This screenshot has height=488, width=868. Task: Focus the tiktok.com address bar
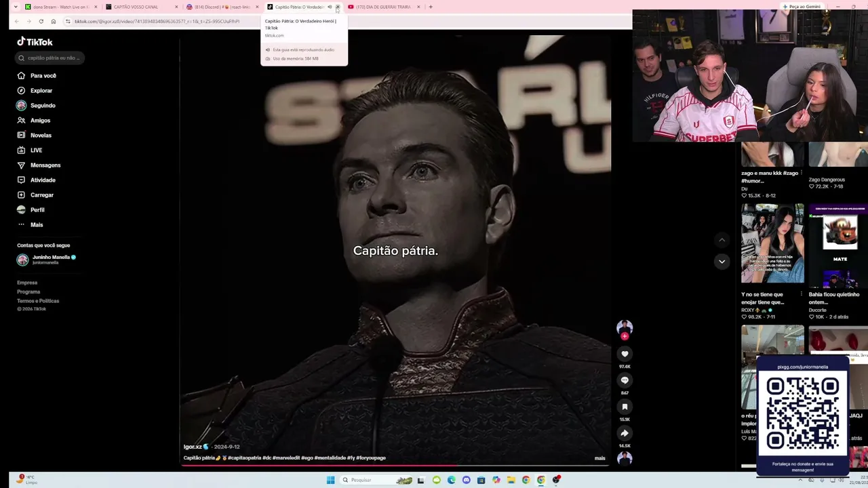pos(156,21)
